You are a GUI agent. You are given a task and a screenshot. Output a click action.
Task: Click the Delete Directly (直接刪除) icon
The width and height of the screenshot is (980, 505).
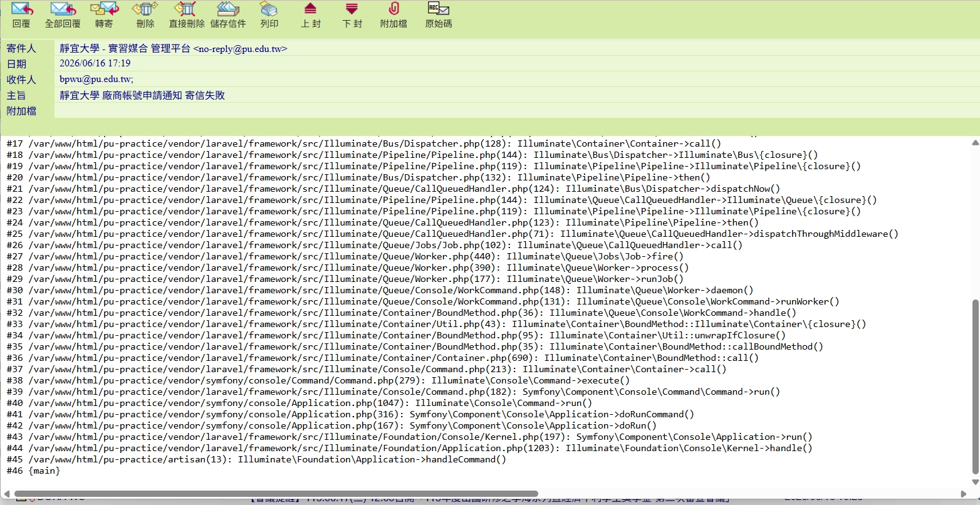click(x=185, y=9)
